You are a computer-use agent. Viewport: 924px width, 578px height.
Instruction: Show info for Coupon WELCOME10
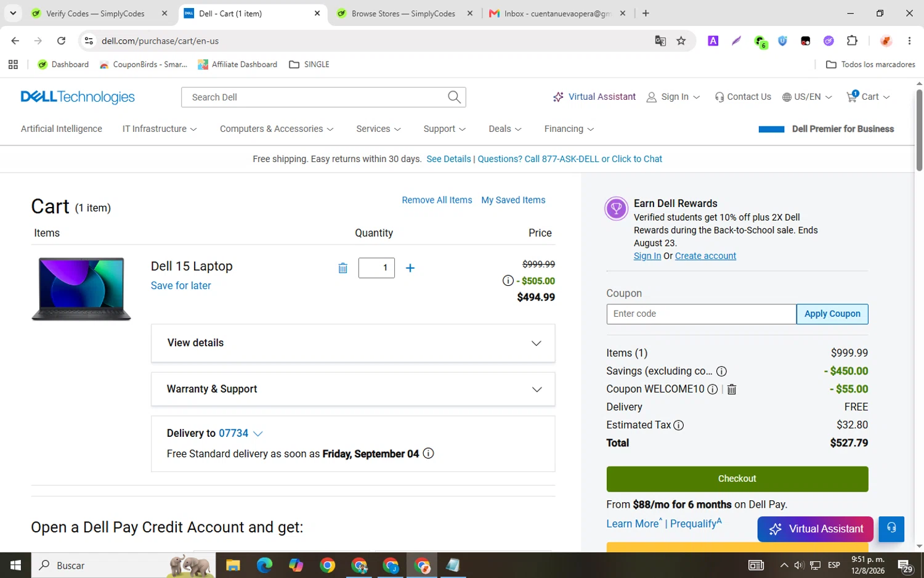[x=712, y=389]
